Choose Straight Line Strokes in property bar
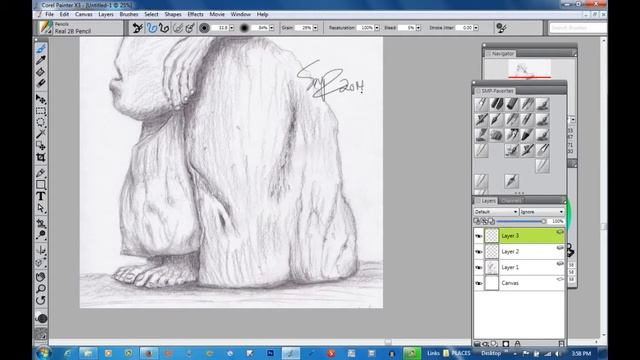 [164, 28]
